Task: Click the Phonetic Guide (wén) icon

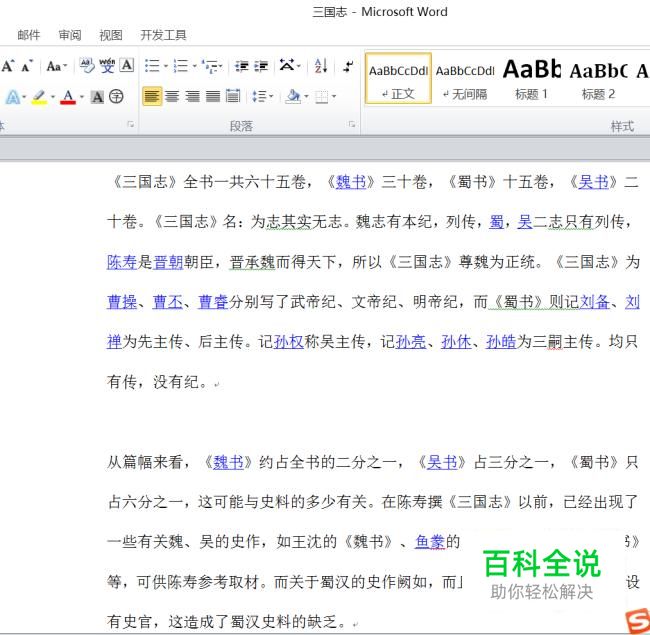Action: tap(107, 66)
